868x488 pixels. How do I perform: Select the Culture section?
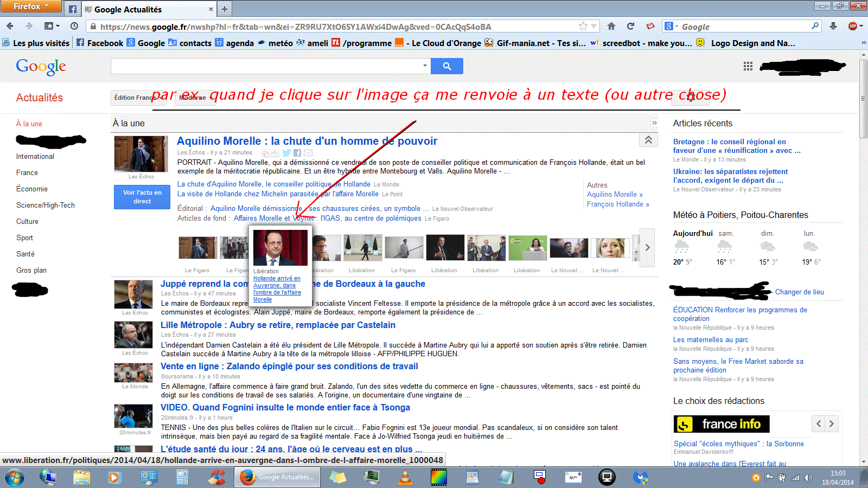point(27,221)
